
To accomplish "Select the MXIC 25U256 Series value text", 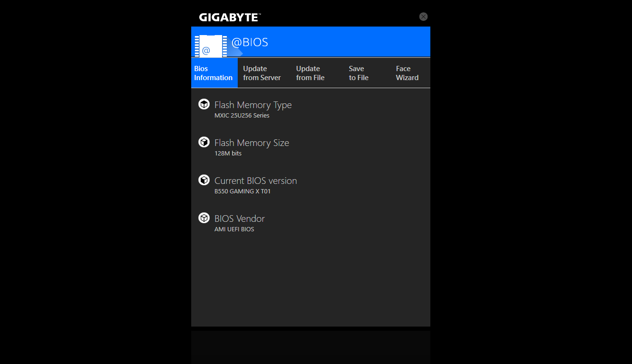I will pyautogui.click(x=242, y=116).
